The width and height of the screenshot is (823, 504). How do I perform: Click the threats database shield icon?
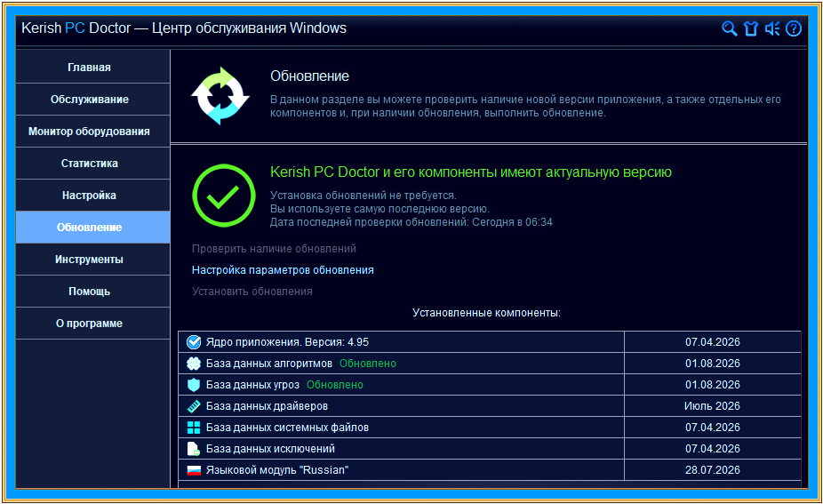pos(194,385)
